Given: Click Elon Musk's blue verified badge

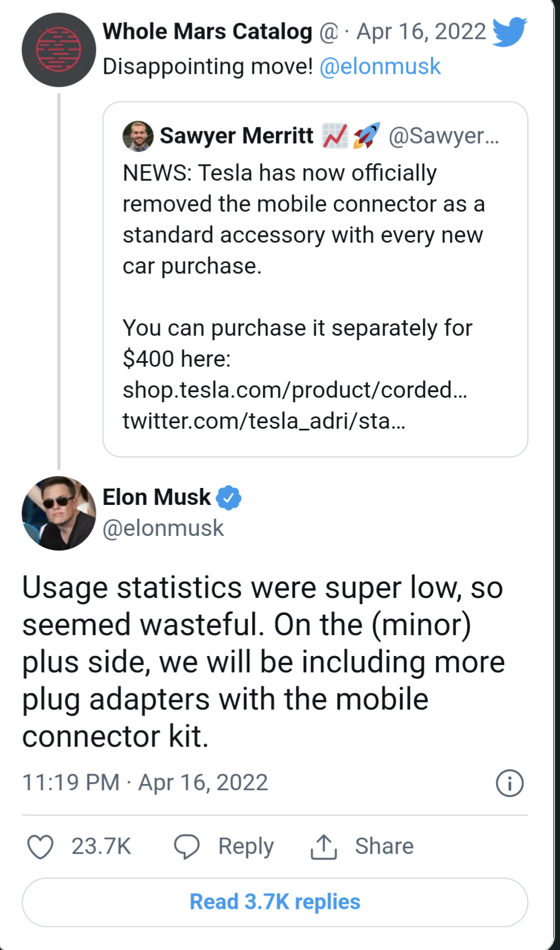Looking at the screenshot, I should (x=229, y=498).
